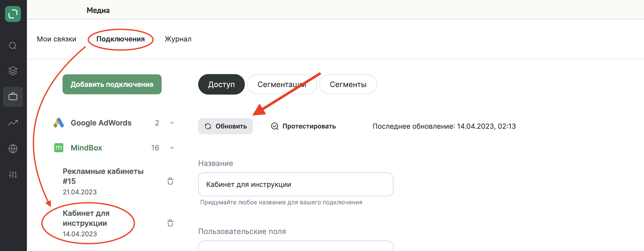This screenshot has height=251, width=644.
Task: Select the Доступ pill tab
Action: 221,84
